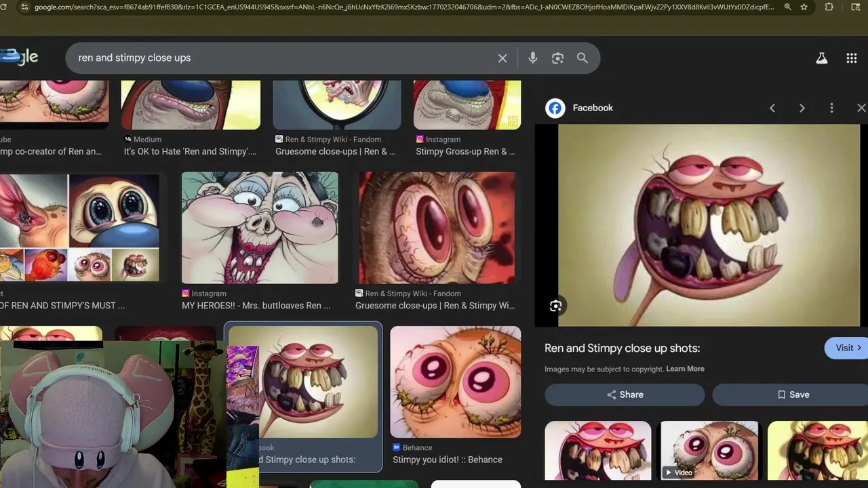The height and width of the screenshot is (488, 868).
Task: Click 'Stimpy Gross-up Ren &' caption
Action: (465, 151)
